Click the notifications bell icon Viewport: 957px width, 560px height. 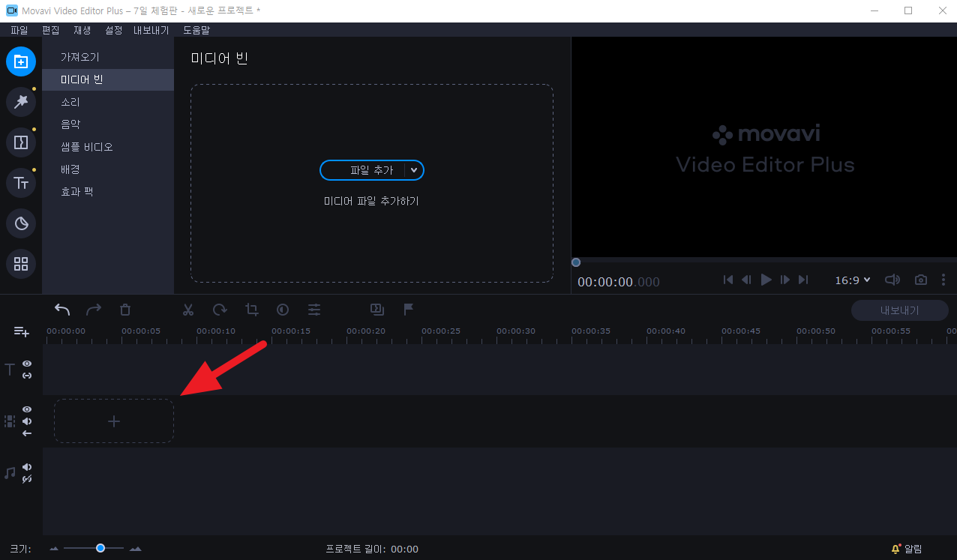tap(895, 549)
